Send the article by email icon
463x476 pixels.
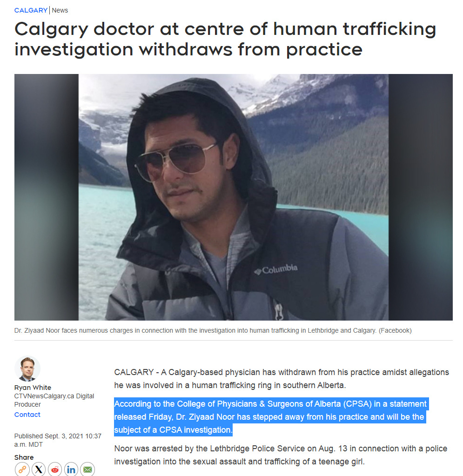87,469
